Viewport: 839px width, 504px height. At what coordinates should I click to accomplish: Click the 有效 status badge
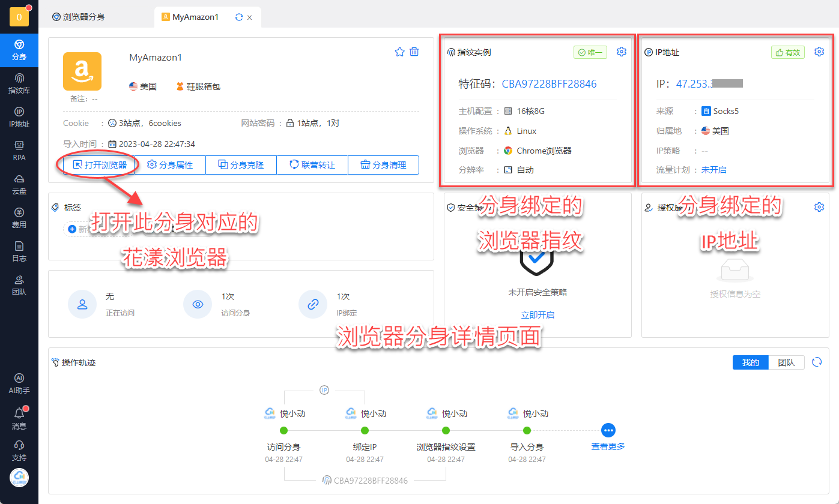(x=788, y=52)
